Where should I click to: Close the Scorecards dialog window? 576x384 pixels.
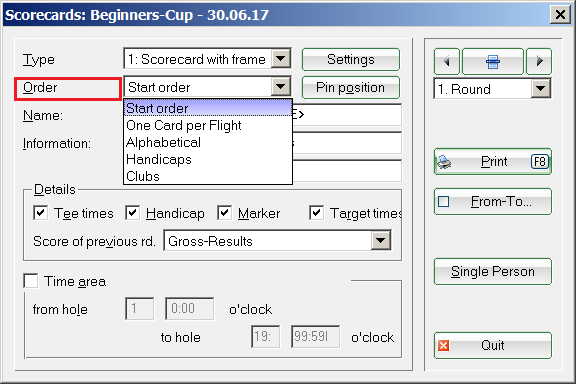[x=560, y=15]
